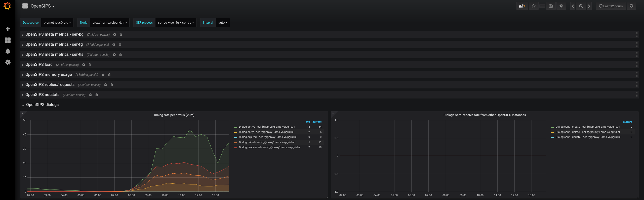Click the Dialog processed color swatch
The image size is (644, 200).
pos(236,148)
